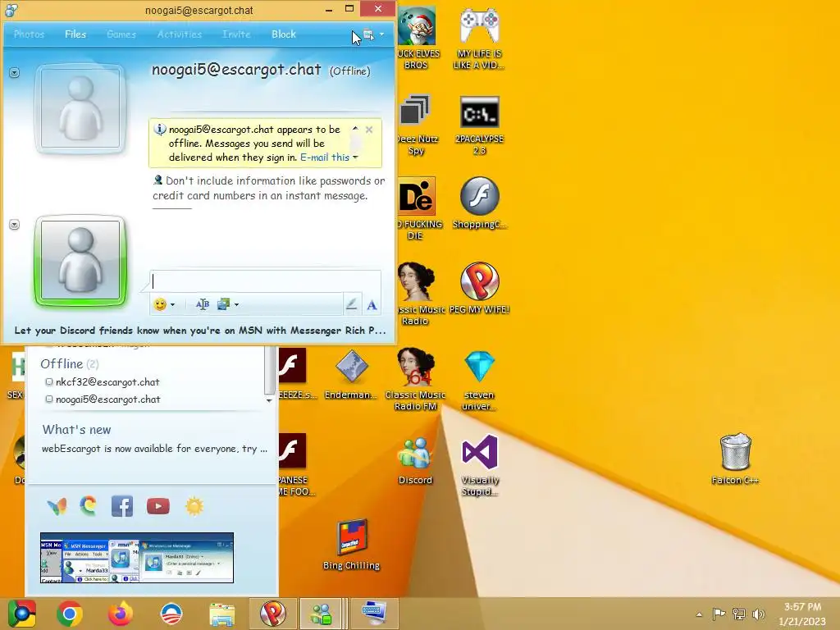Open the Activities option in chat toolbar
Screen dimensions: 840x630
(x=180, y=34)
